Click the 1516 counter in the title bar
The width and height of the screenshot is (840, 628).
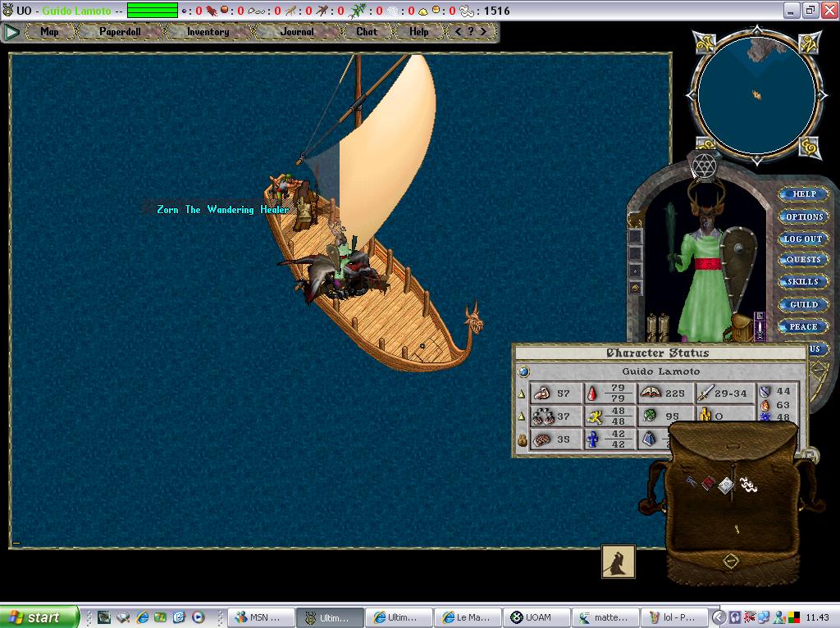(x=496, y=11)
